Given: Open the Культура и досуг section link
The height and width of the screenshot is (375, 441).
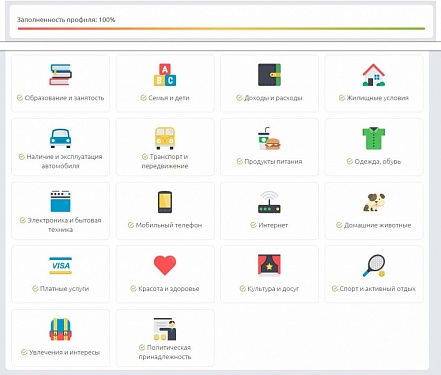Looking at the screenshot, I should tap(273, 289).
